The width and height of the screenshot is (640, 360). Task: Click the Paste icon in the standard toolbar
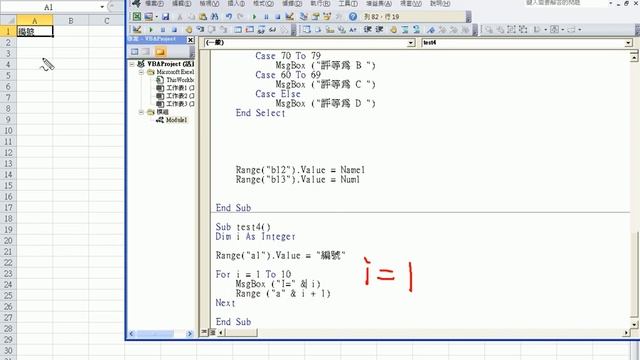click(203, 16)
